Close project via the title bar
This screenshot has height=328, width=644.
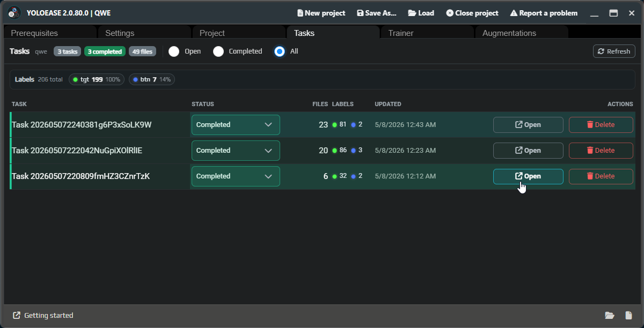click(x=472, y=13)
